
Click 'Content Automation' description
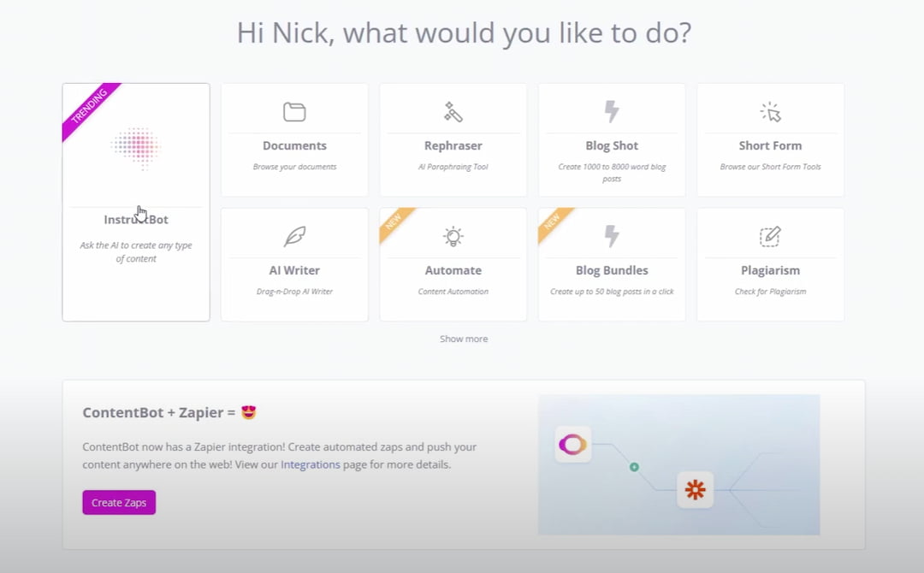pos(453,292)
